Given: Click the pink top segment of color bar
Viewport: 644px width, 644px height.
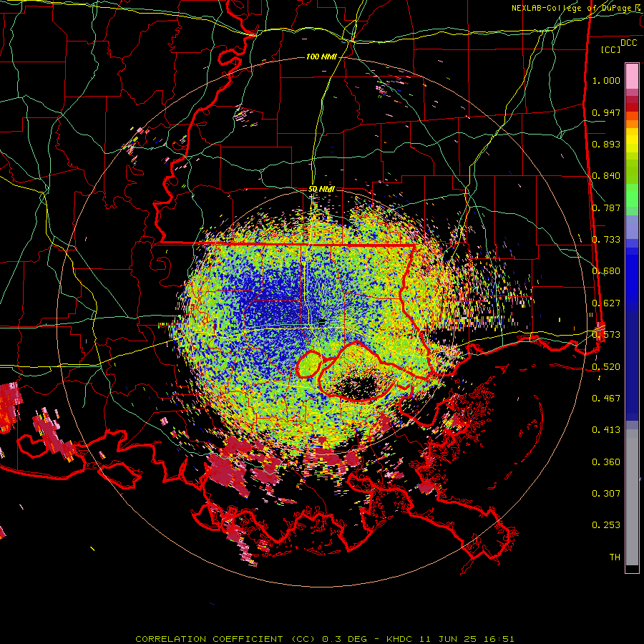Looking at the screenshot, I should (632, 76).
